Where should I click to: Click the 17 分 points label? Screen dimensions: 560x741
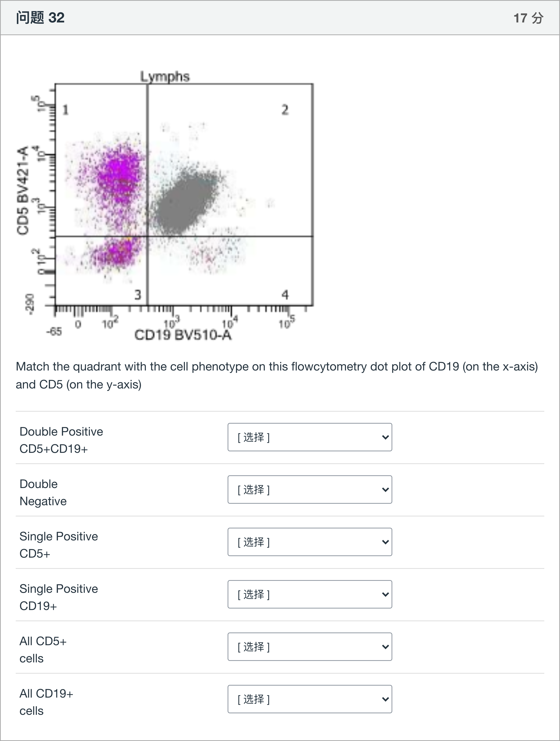[x=529, y=18]
